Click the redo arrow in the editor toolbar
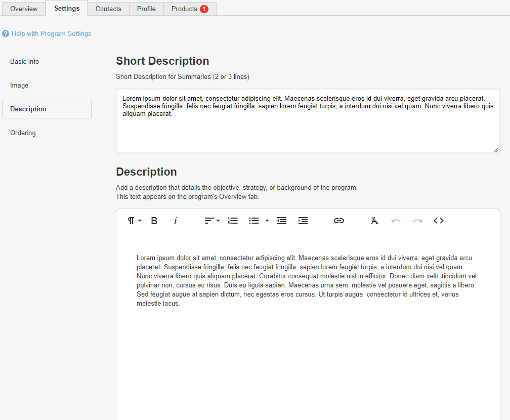This screenshot has height=420, width=510. (x=417, y=221)
